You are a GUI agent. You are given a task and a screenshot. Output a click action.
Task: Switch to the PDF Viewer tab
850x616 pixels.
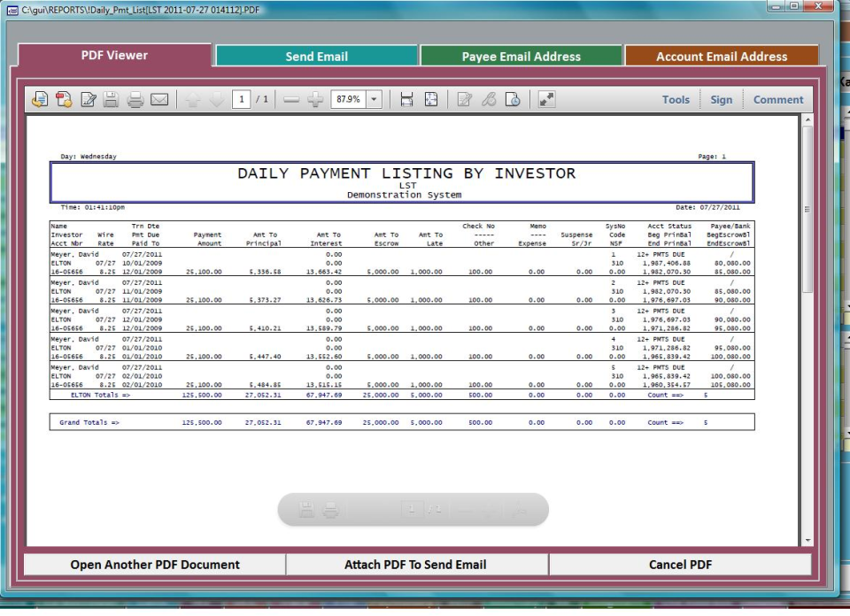pos(114,55)
